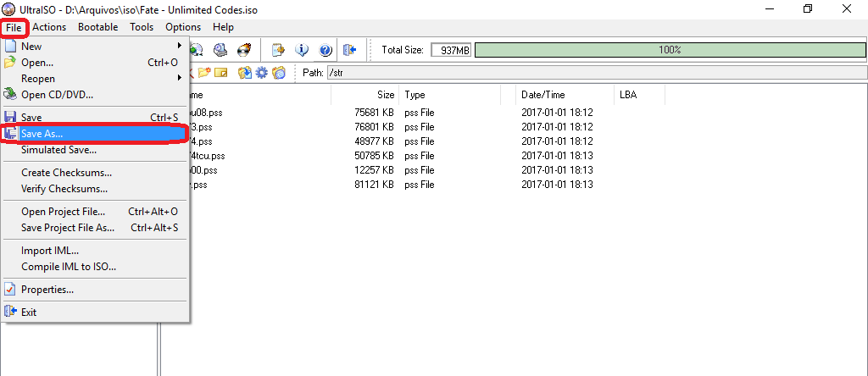The height and width of the screenshot is (376, 868).
Task: Click the 100% capacity progress bar
Action: click(670, 50)
